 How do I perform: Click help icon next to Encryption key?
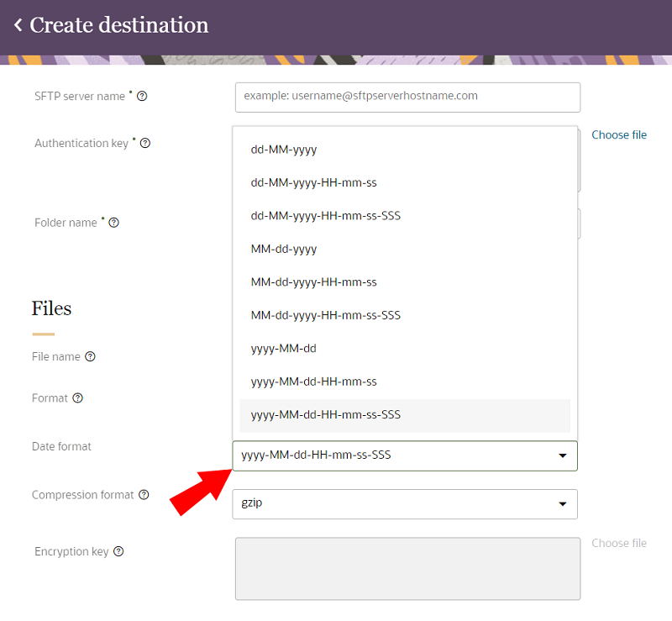(118, 552)
